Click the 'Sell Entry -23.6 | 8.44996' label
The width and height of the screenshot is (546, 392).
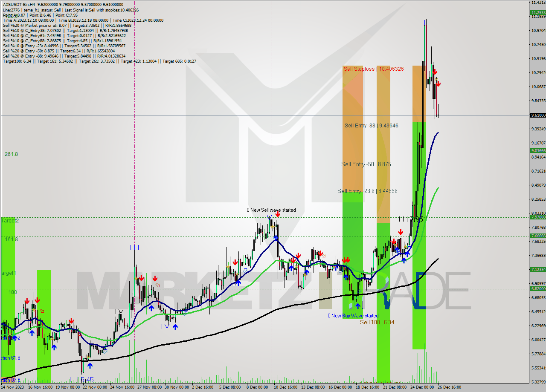[x=367, y=191]
